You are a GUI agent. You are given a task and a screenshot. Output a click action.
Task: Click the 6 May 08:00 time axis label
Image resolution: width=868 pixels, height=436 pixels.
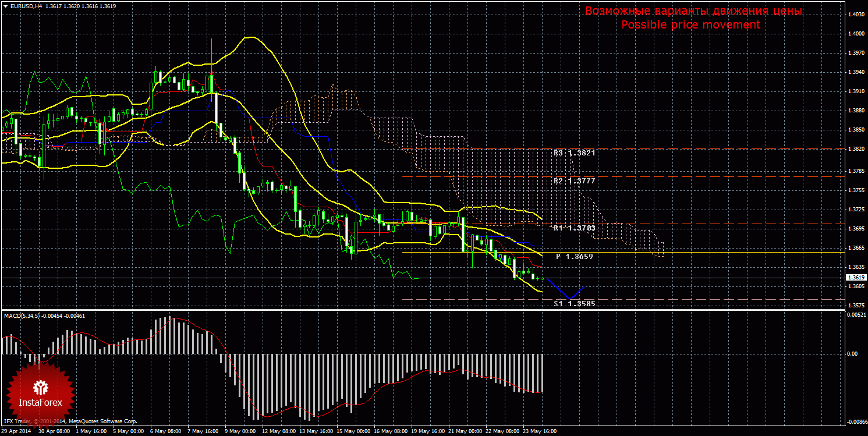[x=165, y=432]
